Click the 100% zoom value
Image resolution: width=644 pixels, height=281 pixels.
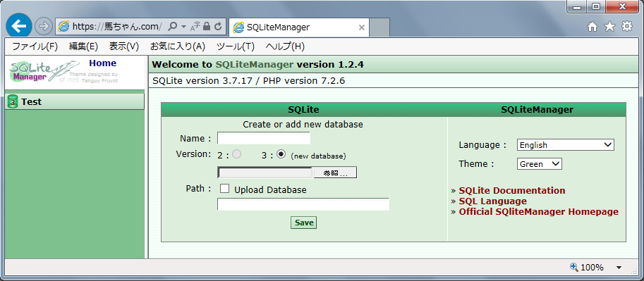592,268
